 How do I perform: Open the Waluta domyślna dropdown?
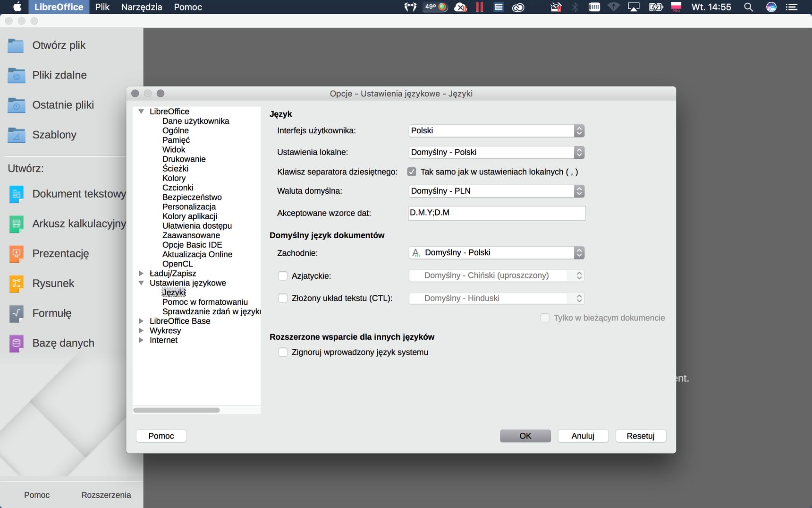pyautogui.click(x=497, y=191)
